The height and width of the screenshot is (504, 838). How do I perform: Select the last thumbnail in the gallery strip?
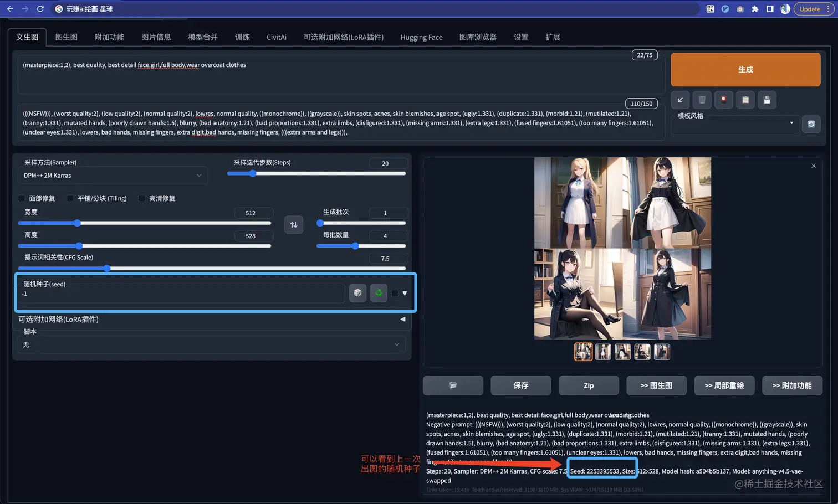pyautogui.click(x=662, y=352)
